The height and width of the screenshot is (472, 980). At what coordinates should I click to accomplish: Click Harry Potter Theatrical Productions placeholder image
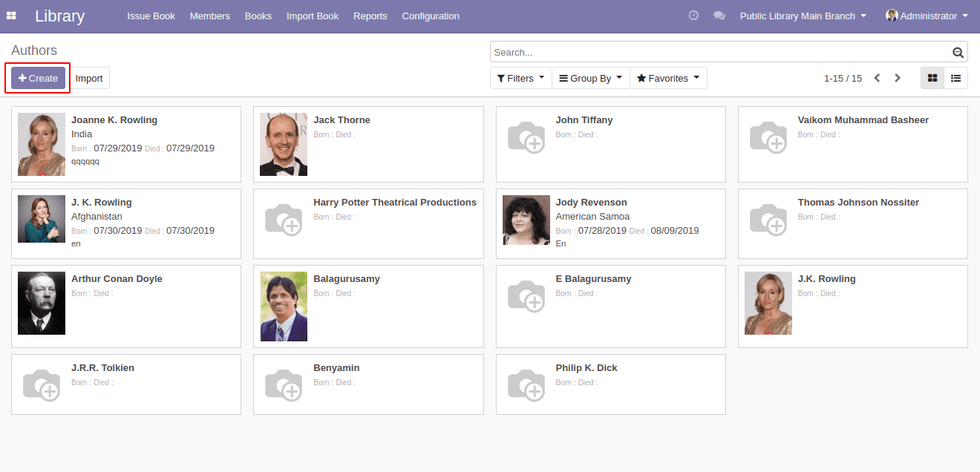click(x=284, y=220)
